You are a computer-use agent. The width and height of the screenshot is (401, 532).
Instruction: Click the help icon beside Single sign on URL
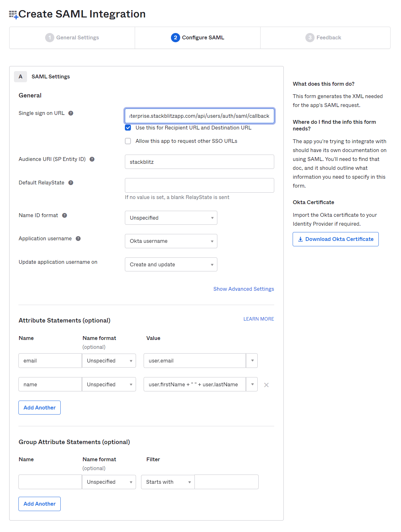tap(71, 113)
